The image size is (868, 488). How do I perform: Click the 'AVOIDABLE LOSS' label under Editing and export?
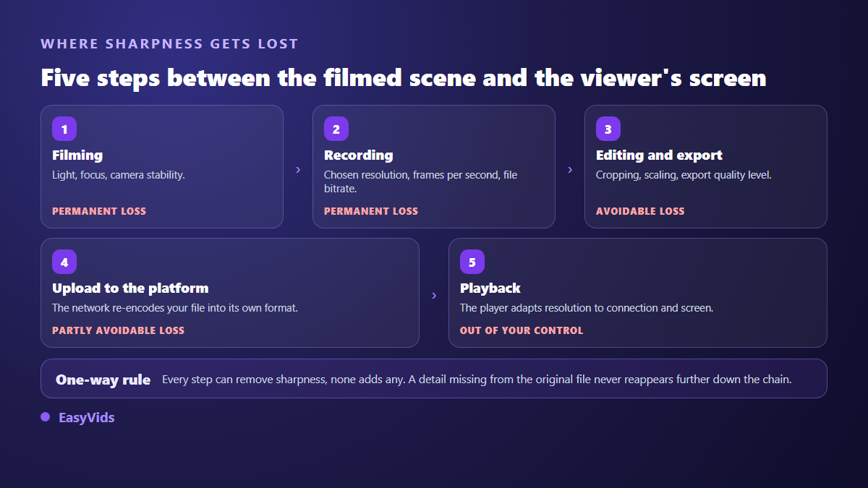pyautogui.click(x=640, y=211)
